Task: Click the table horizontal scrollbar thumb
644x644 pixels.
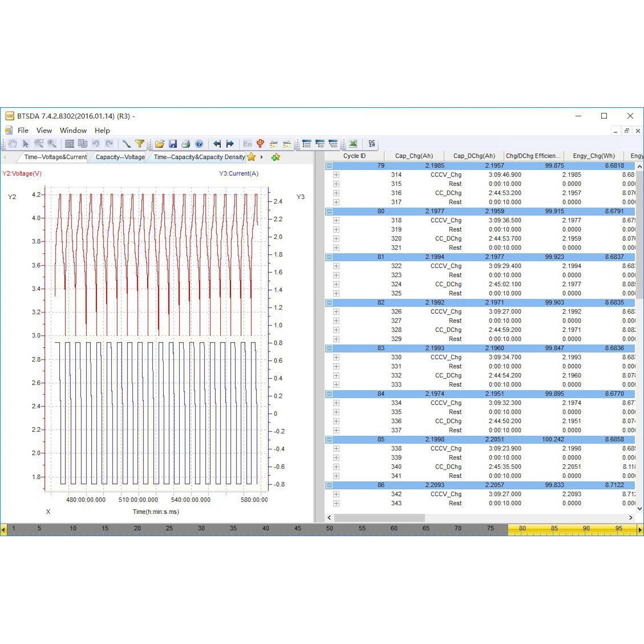Action: (x=379, y=518)
